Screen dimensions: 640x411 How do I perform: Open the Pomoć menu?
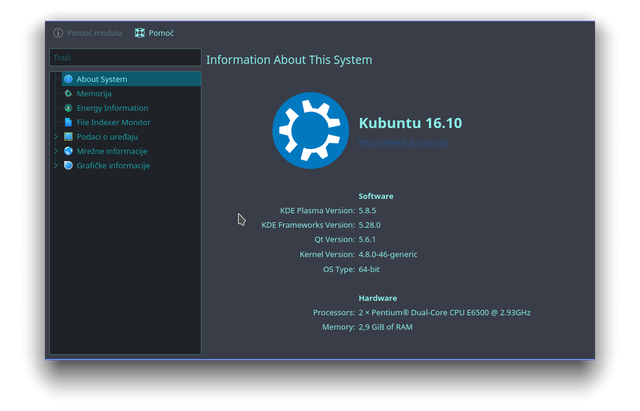pyautogui.click(x=154, y=33)
